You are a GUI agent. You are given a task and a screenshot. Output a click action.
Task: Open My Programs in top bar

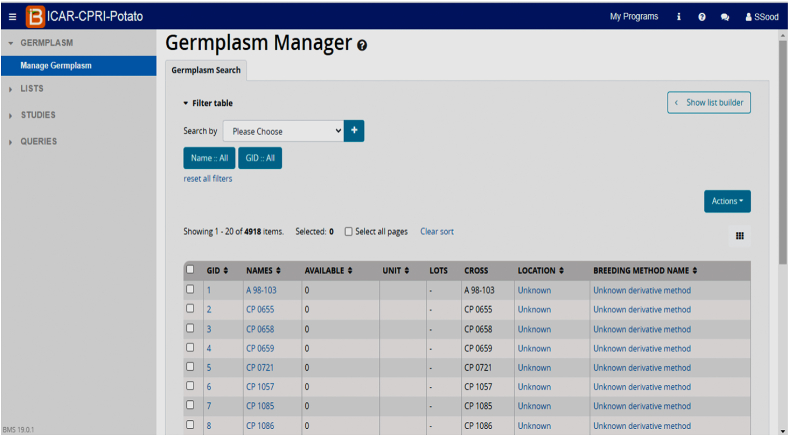[x=633, y=16]
